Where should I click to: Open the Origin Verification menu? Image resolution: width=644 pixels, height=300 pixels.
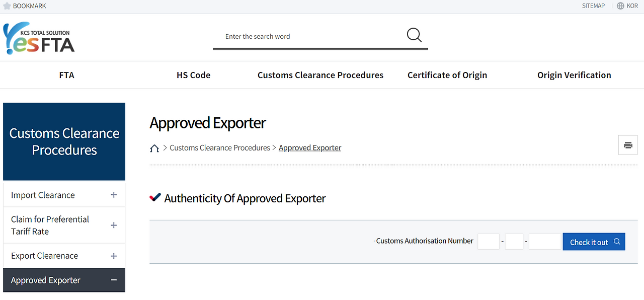(574, 75)
